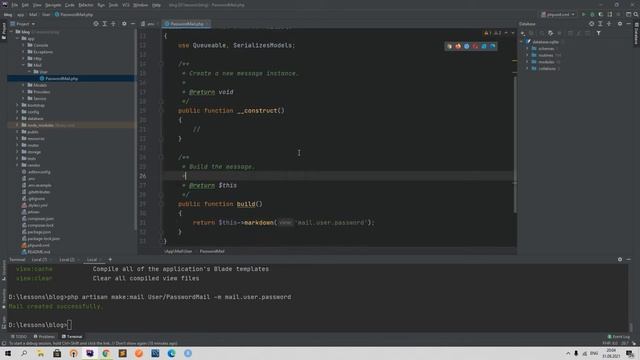The image size is (640, 360).
Task: Expand the Exceptions folder
Action: tap(24, 52)
